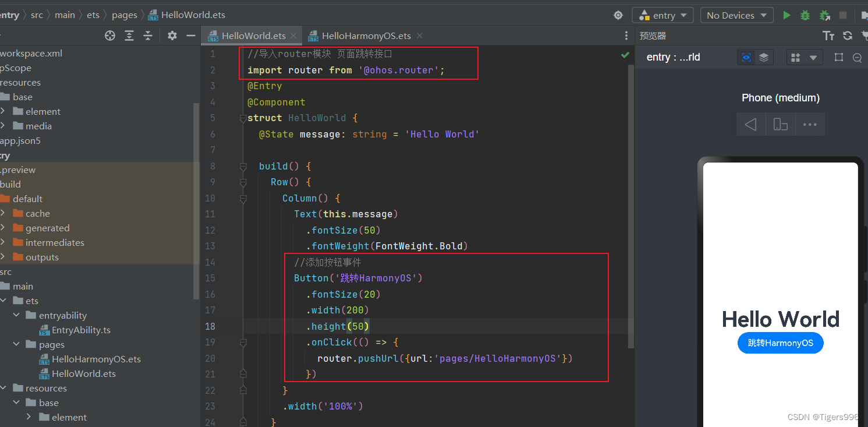Toggle the component layers view in previewer
Image resolution: width=868 pixels, height=427 pixels.
[x=764, y=57]
